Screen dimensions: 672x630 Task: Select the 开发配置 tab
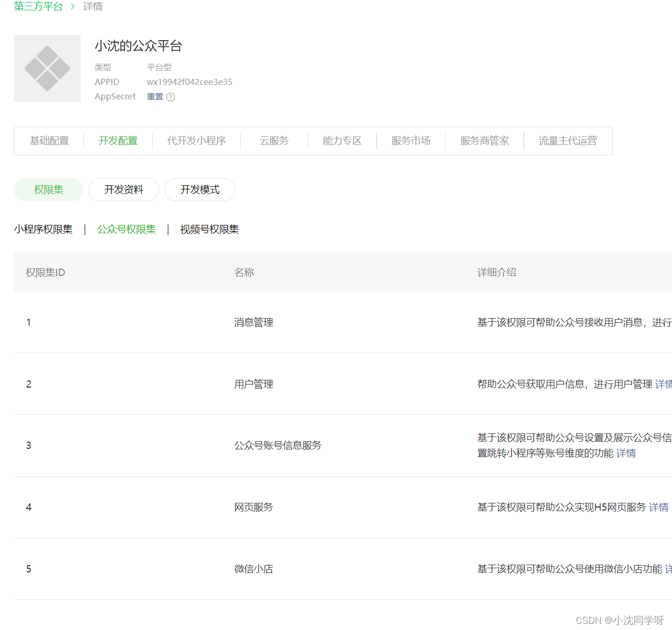click(118, 141)
